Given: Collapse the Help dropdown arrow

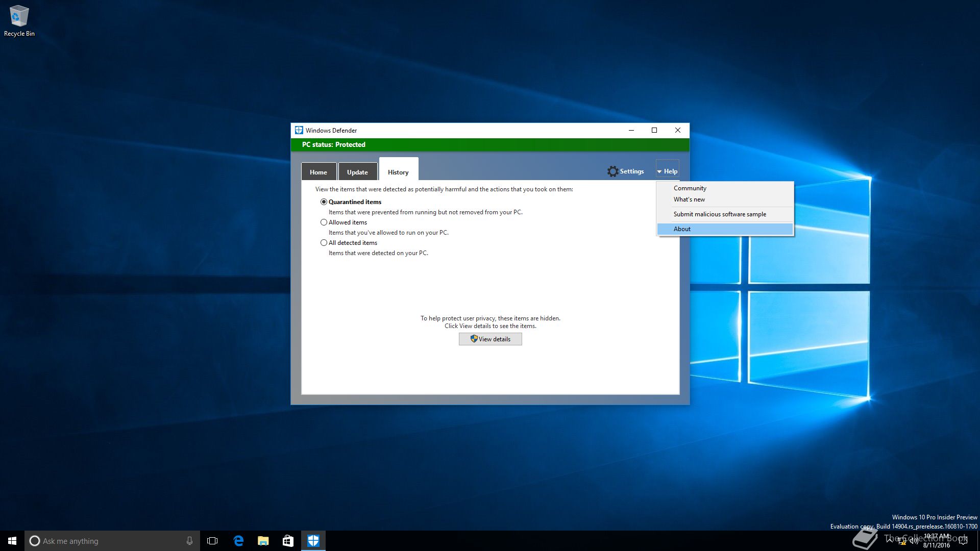Looking at the screenshot, I should pos(659,172).
